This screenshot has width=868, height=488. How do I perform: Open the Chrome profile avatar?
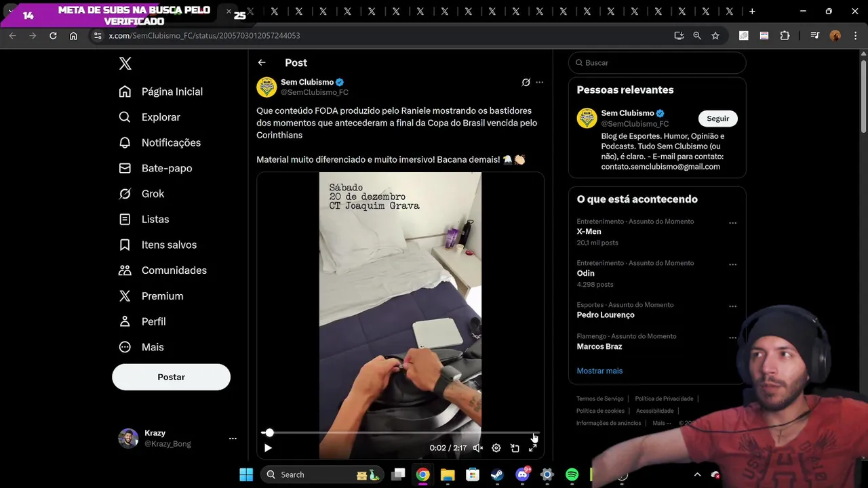pyautogui.click(x=835, y=35)
